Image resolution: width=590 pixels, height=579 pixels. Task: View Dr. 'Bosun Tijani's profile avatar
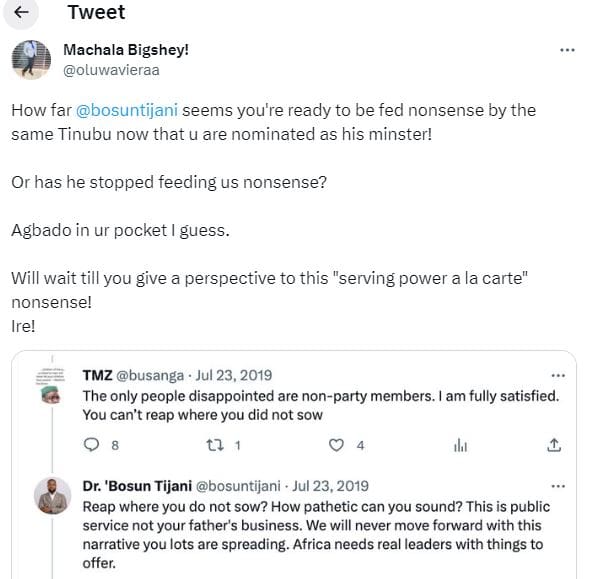click(52, 496)
